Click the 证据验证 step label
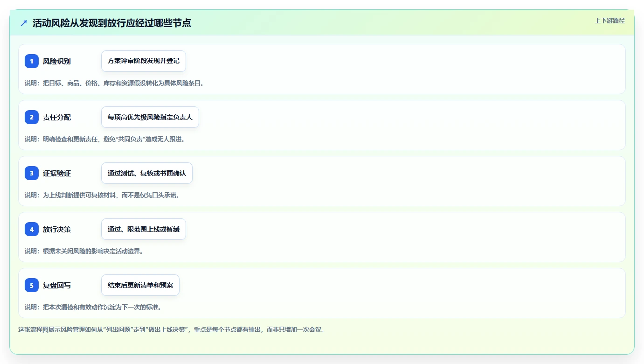 (57, 173)
